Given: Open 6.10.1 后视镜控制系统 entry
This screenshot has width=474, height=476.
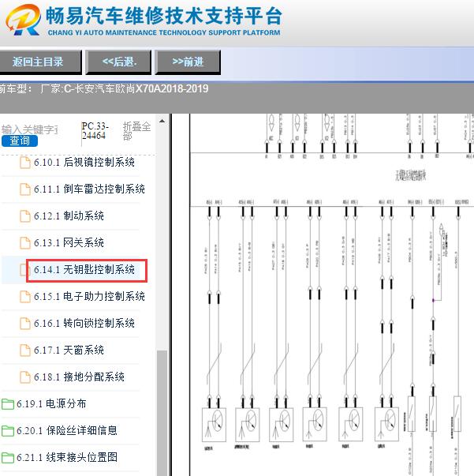Looking at the screenshot, I should [x=84, y=162].
